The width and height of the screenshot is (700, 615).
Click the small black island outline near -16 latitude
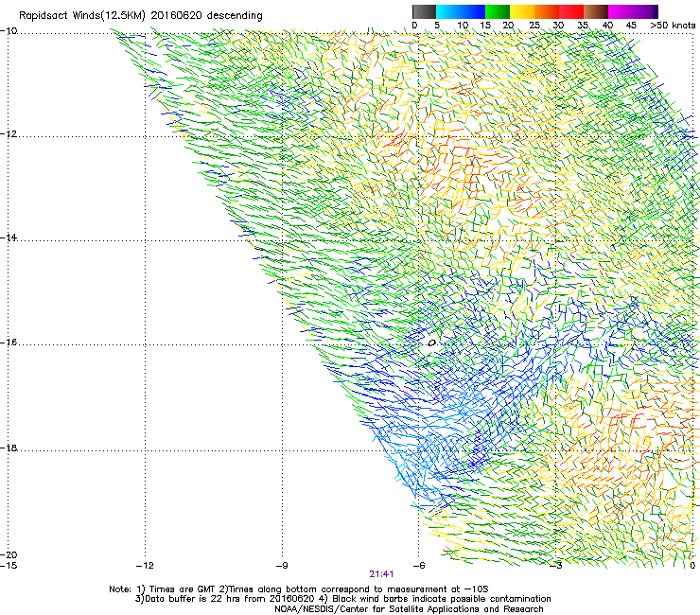pyautogui.click(x=431, y=343)
